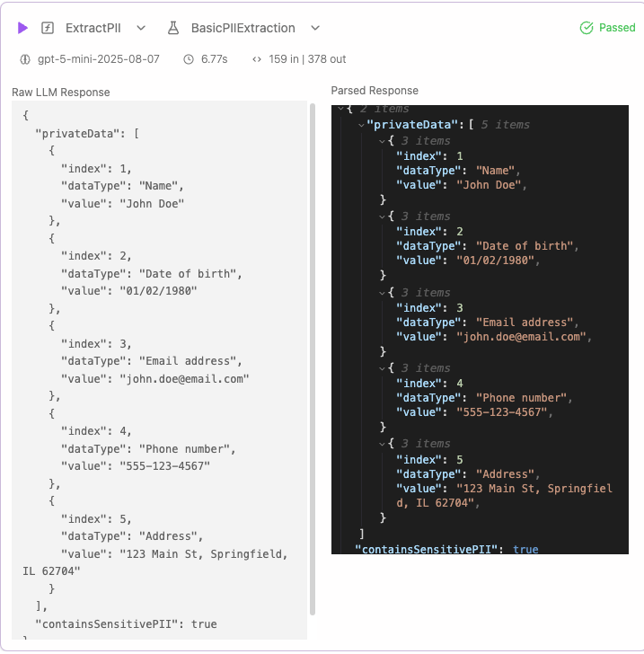
Task: Click the Raw LLM Response scrollbar
Action: tap(313, 359)
